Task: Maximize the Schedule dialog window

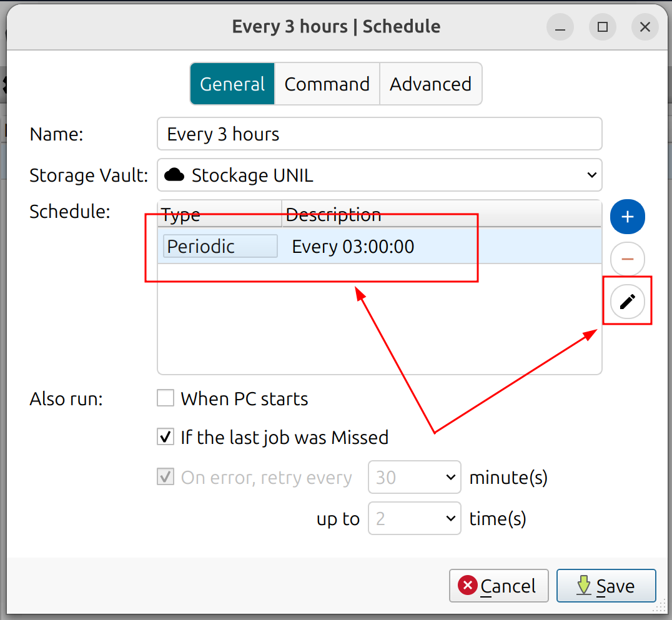Action: (x=603, y=27)
